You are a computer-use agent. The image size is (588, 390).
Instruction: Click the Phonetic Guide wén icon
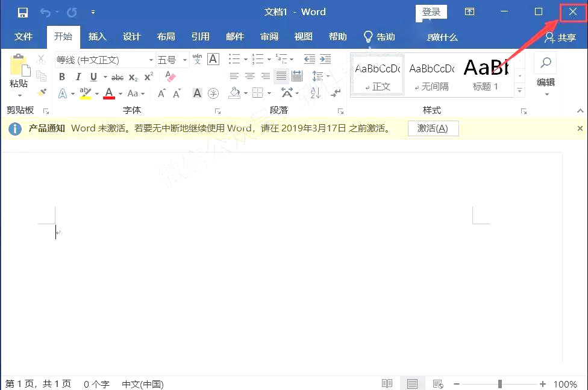(197, 59)
